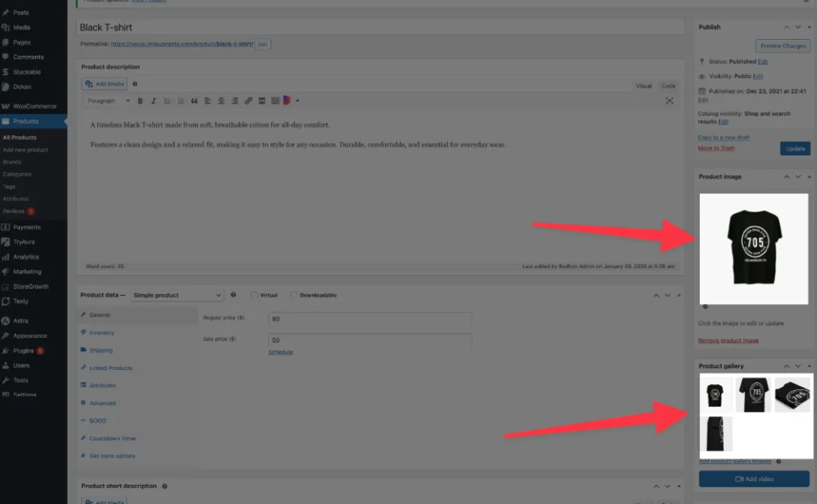Insert blockquote in description editor

point(194,101)
